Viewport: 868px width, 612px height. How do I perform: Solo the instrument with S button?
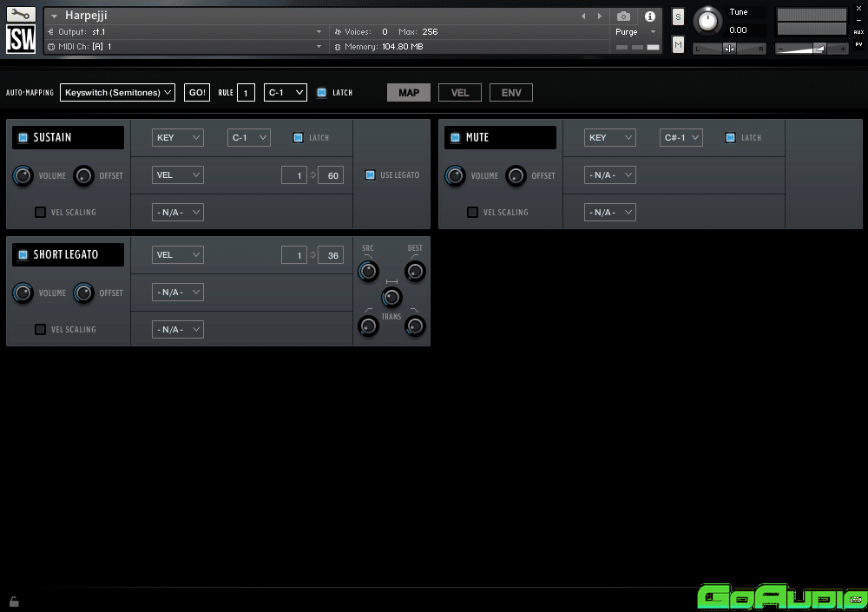point(678,18)
